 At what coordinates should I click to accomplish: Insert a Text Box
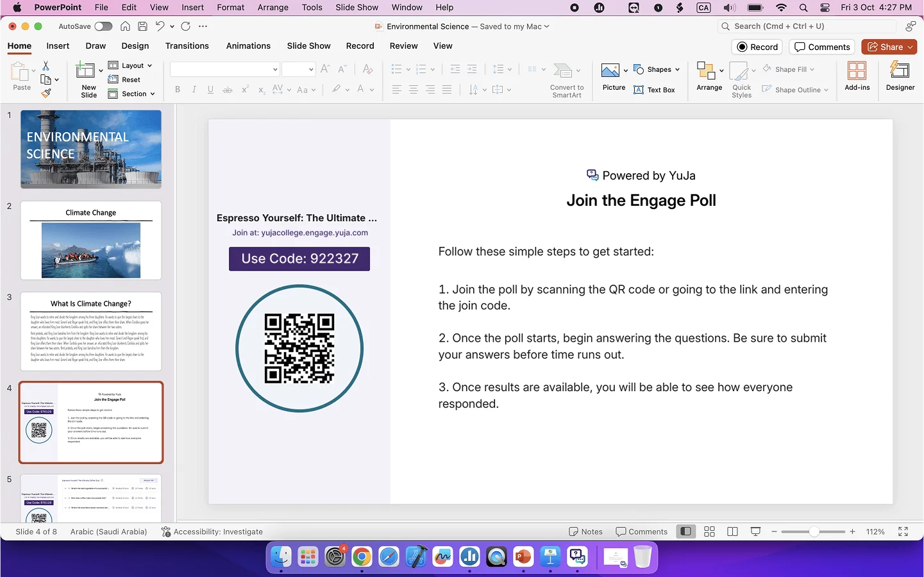[654, 90]
